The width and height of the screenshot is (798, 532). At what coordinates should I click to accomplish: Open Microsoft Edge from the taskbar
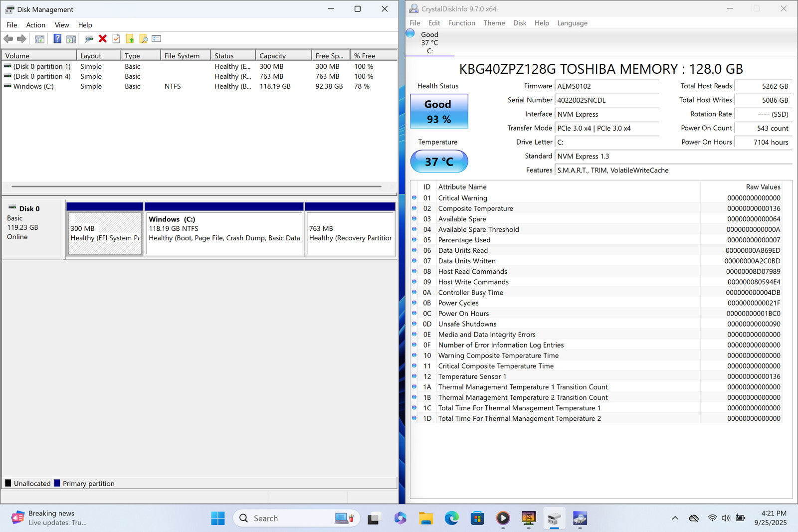(451, 519)
